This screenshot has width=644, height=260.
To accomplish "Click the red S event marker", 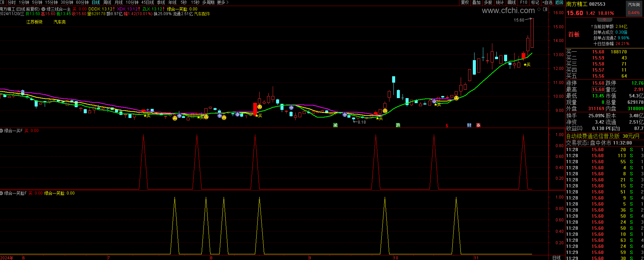I will [447, 126].
